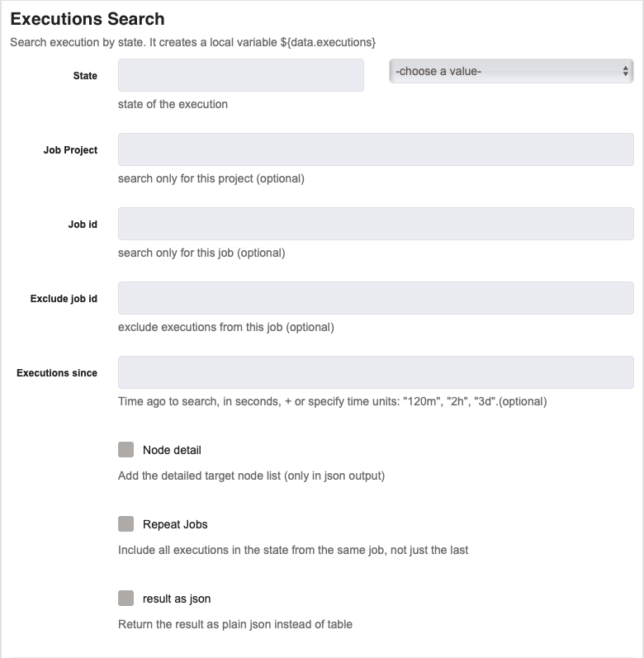Open the '-choose a value-' state dropdown
The image size is (644, 658).
coord(511,71)
